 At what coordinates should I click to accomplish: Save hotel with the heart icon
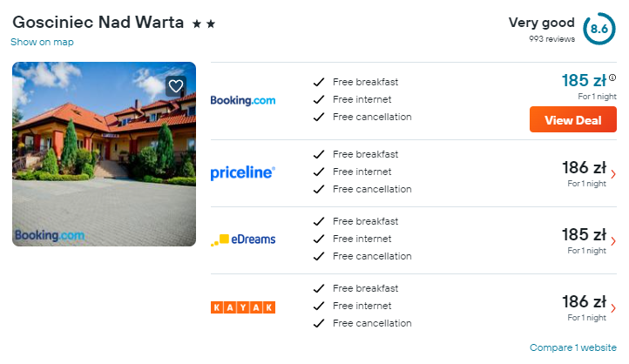click(176, 86)
